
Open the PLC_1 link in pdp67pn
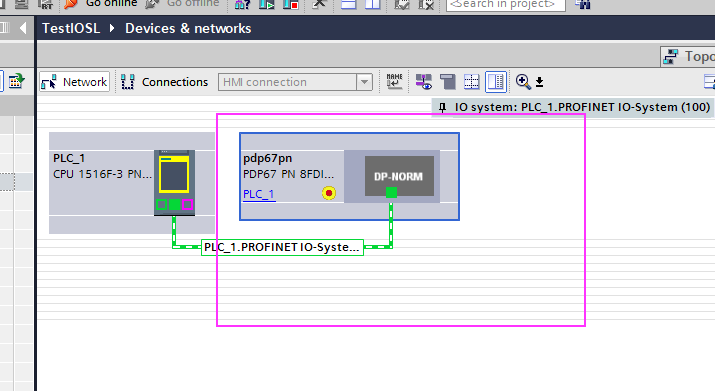(259, 194)
